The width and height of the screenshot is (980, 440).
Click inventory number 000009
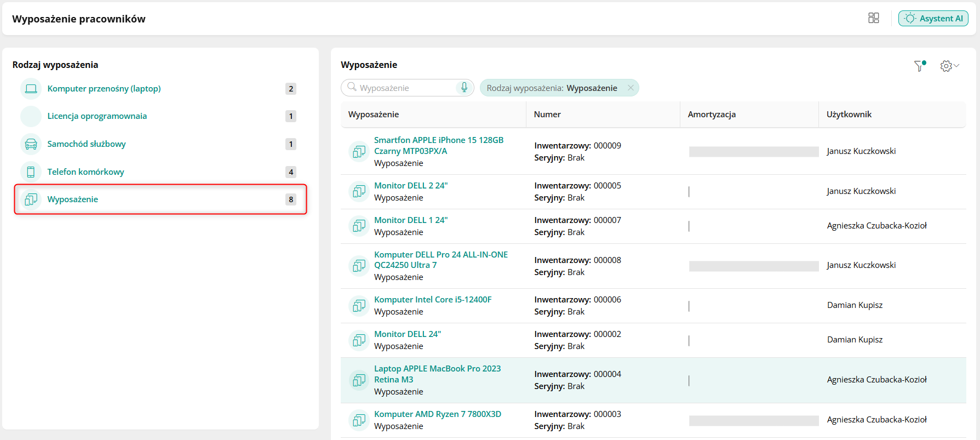coord(608,146)
